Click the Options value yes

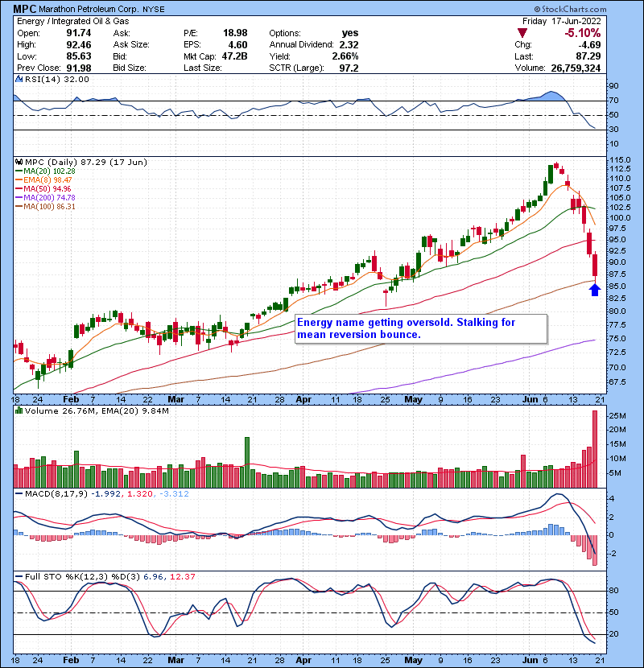(350, 33)
